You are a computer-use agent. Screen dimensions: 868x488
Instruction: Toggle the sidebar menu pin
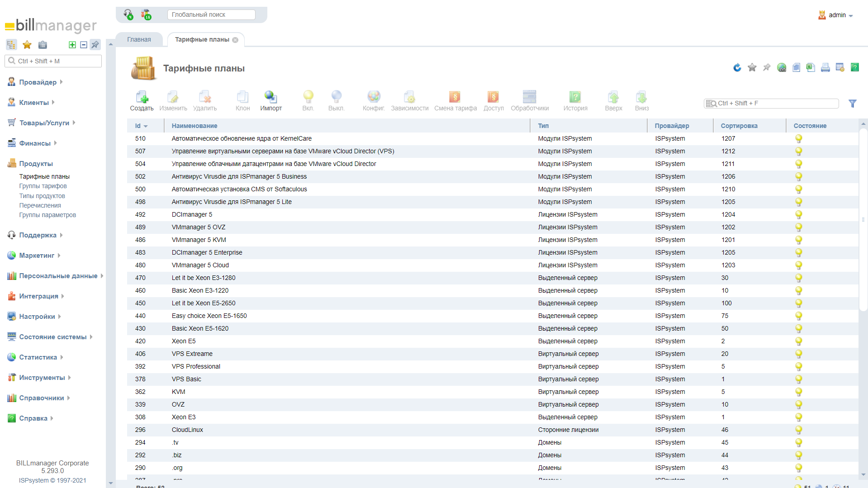coord(95,45)
